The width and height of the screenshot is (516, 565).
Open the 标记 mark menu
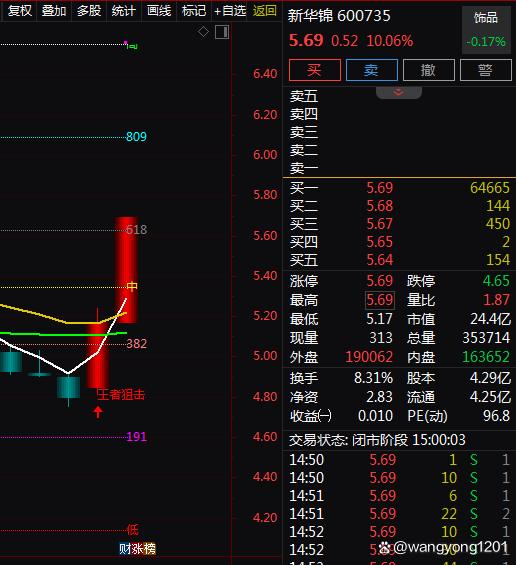coord(194,10)
